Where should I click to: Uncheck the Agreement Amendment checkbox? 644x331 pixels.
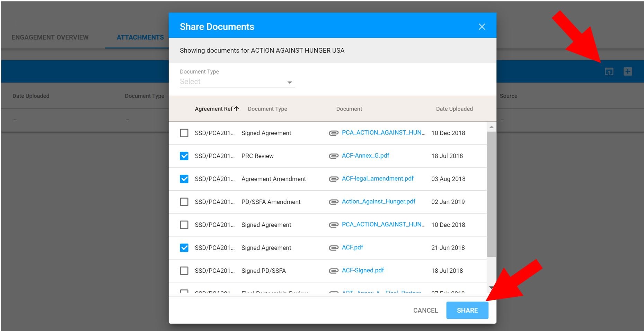[184, 179]
